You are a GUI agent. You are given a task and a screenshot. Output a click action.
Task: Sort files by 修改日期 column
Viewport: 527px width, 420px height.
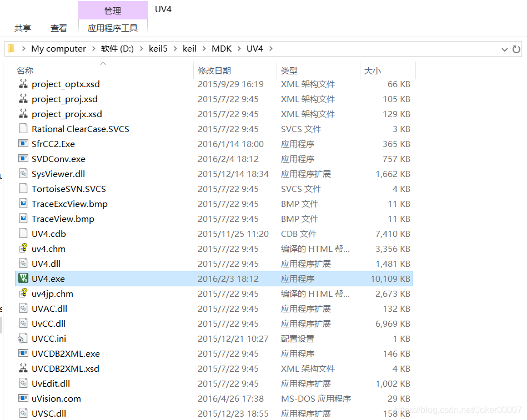click(214, 70)
